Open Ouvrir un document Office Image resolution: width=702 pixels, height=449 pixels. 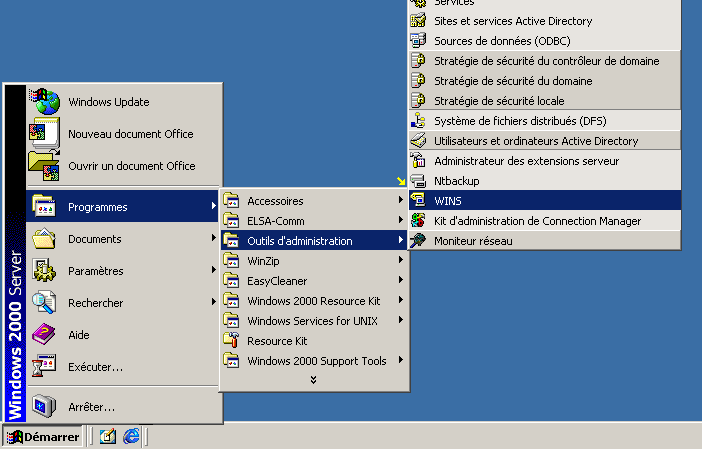tap(124, 166)
